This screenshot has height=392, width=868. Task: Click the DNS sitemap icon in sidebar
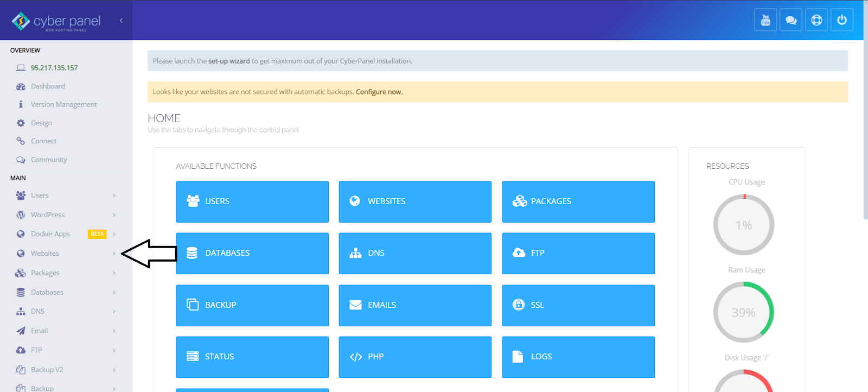click(21, 312)
